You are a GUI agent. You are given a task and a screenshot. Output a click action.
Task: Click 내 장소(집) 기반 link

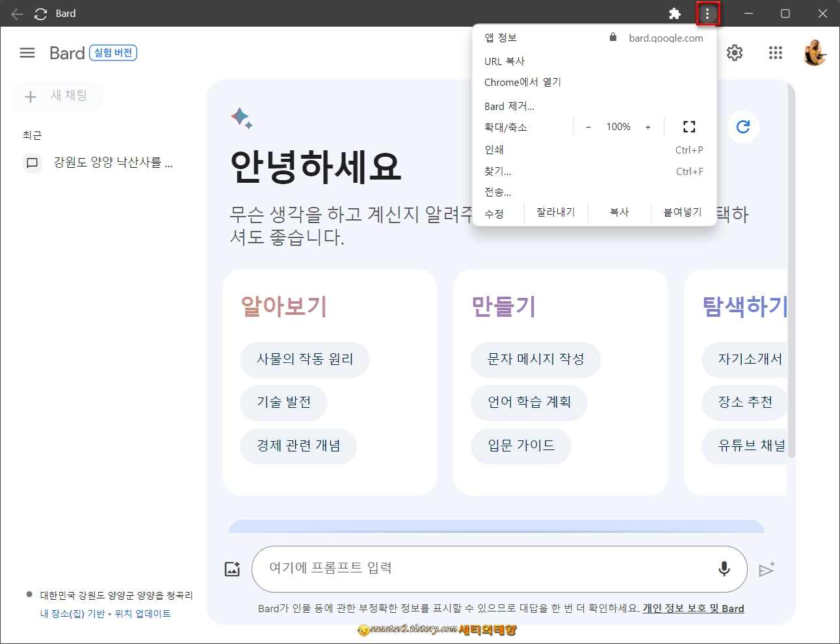tap(72, 613)
